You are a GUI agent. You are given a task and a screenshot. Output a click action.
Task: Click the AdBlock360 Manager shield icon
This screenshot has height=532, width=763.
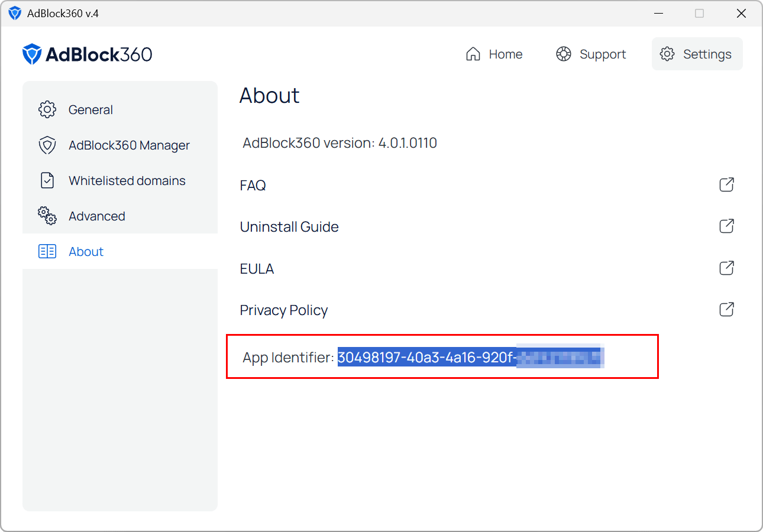point(47,145)
